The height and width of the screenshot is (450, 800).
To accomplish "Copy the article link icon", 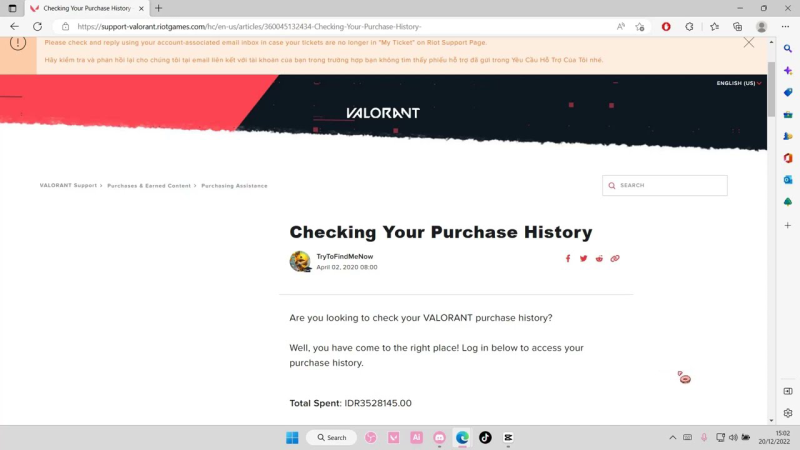I will coord(615,259).
